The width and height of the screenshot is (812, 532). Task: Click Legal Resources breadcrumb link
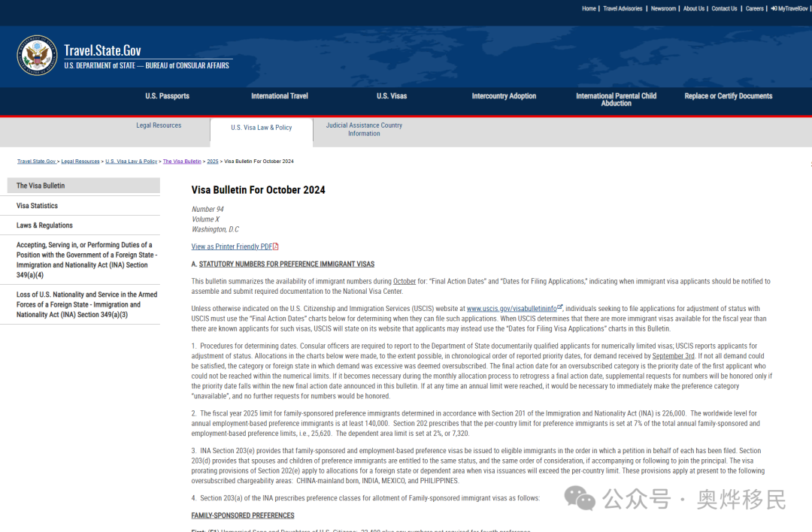(80, 162)
